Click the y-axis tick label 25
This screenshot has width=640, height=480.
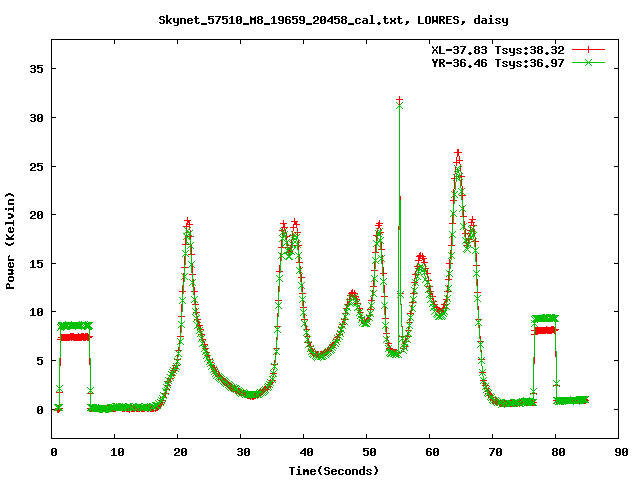pyautogui.click(x=36, y=167)
